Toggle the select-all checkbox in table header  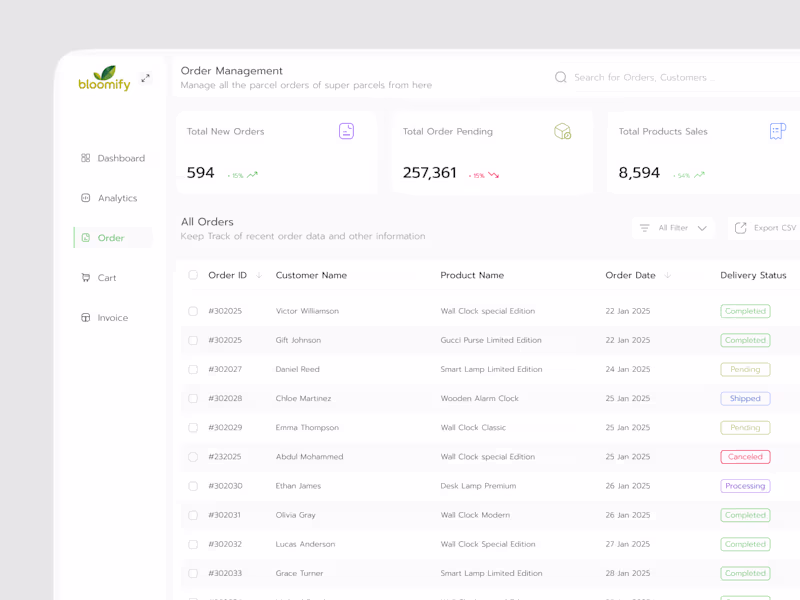[x=192, y=275]
